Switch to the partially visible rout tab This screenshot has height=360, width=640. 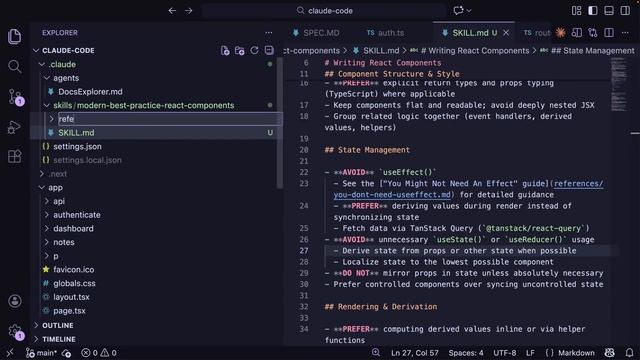click(537, 33)
